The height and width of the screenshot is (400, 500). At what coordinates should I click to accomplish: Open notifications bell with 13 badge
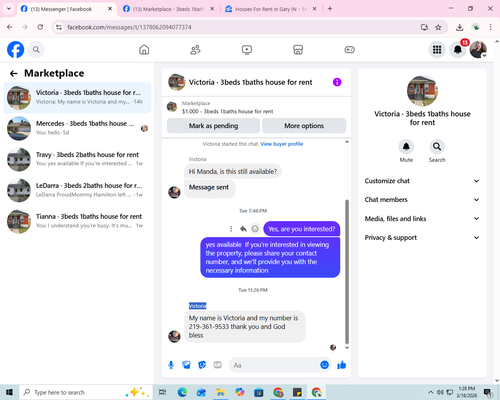(x=458, y=50)
